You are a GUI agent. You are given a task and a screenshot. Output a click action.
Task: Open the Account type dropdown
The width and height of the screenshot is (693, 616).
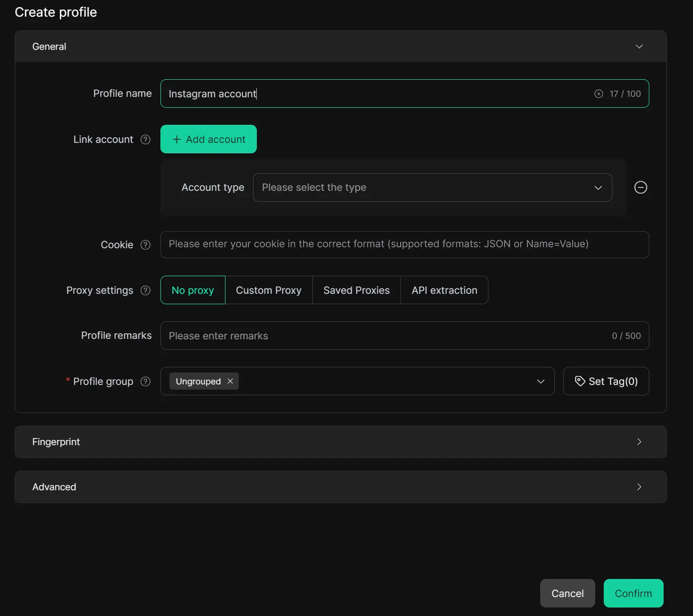click(432, 187)
